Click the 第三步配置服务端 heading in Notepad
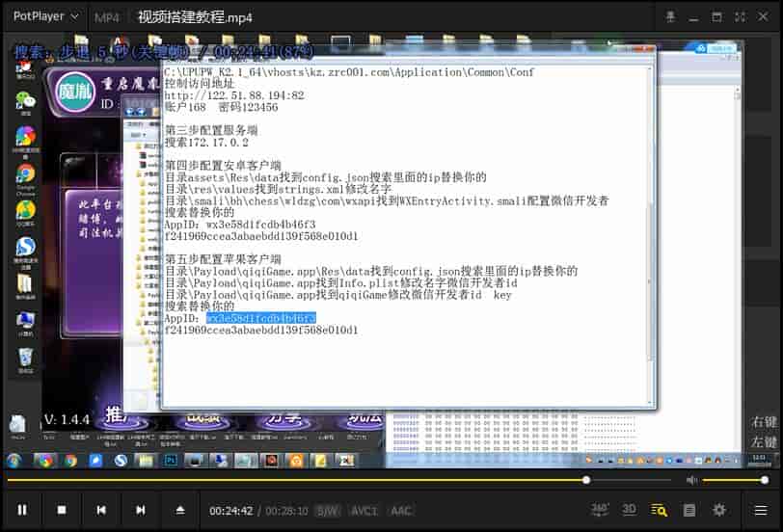Screen dimensions: 783x532 click(211, 131)
